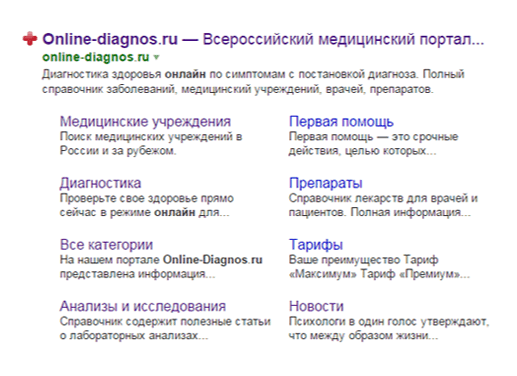517x376 pixels.
Task: Click the text 'представлена информация...'
Action: pos(137,274)
